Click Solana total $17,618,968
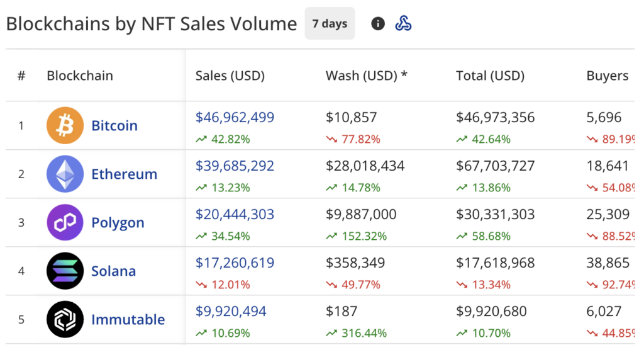Image resolution: width=644 pixels, height=345 pixels. pyautogui.click(x=496, y=263)
